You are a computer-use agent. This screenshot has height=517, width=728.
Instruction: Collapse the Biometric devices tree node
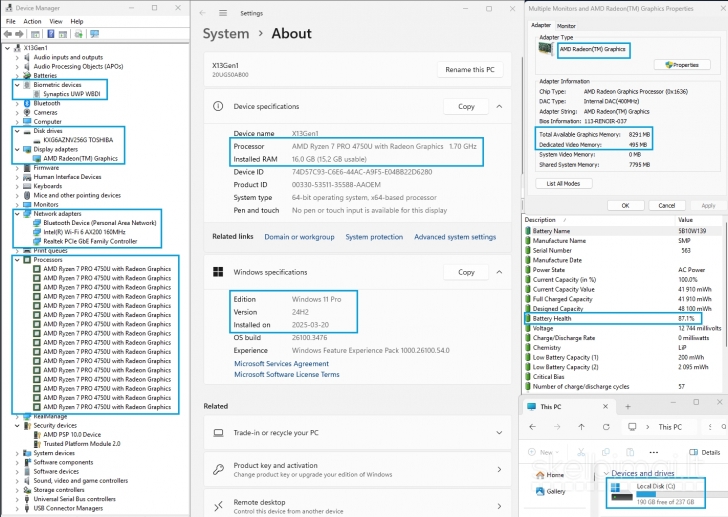[x=17, y=85]
